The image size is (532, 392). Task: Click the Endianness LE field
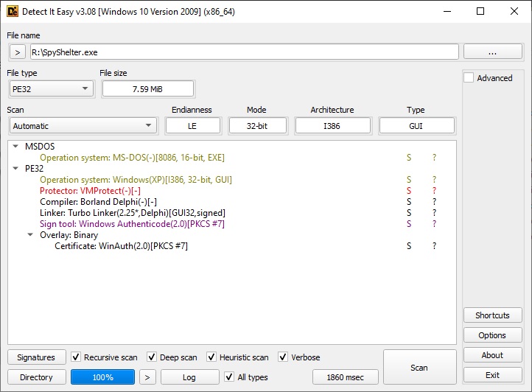pyautogui.click(x=193, y=126)
